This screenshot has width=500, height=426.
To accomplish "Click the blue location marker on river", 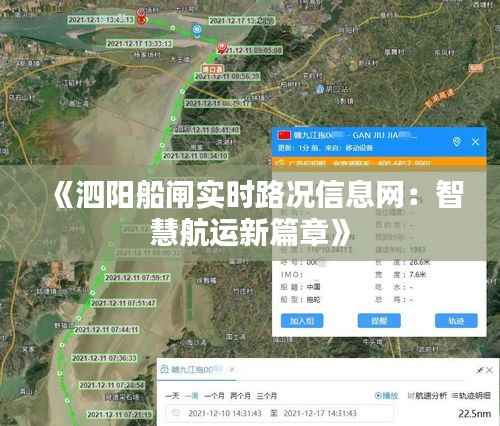I will pos(197,30).
